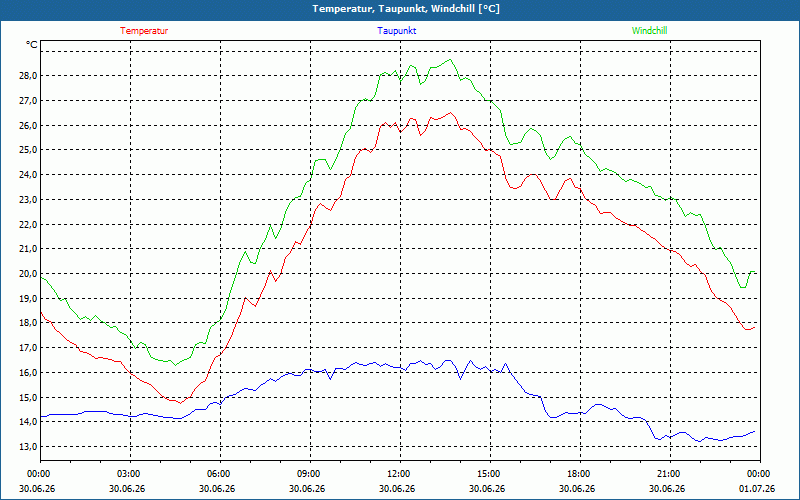Viewport: 800px width, 500px height.
Task: Click the 06:00 time axis label
Action: point(217,474)
